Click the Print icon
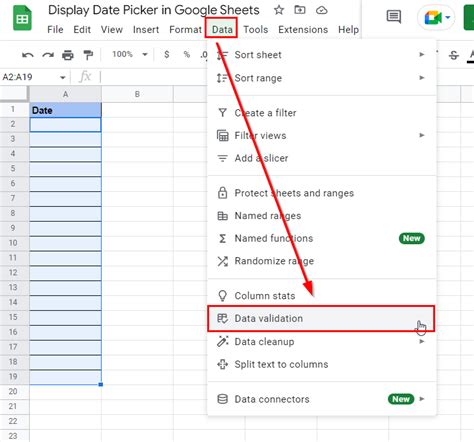This screenshot has height=442, width=474. click(68, 55)
